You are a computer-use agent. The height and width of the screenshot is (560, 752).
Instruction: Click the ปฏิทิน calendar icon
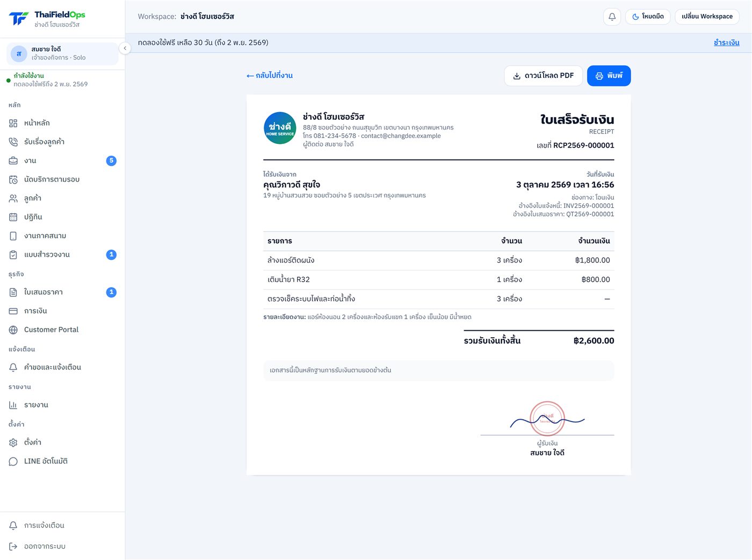(13, 217)
